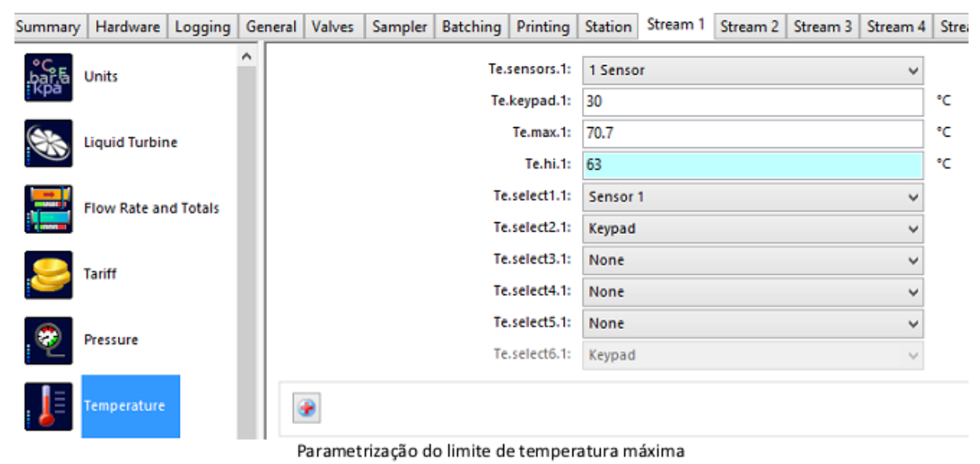Open the Hardware tab
Image resolution: width=980 pixels, height=464 pixels.
point(128,27)
